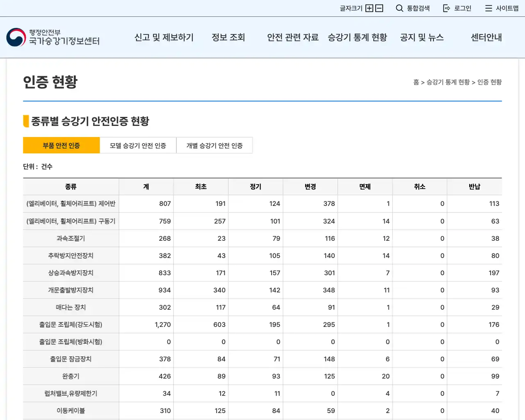Click 승강기 통계 현황 breadcrumb link
The height and width of the screenshot is (420, 525).
pos(448,82)
